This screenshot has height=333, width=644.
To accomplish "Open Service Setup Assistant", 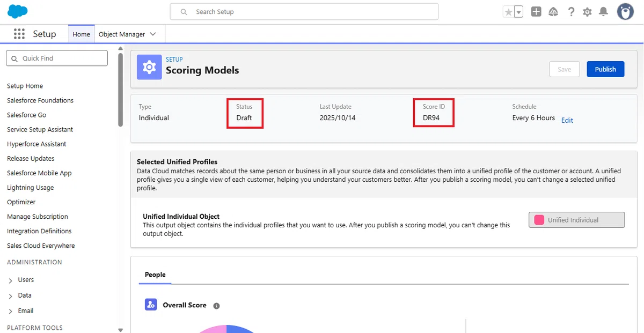I will point(40,129).
